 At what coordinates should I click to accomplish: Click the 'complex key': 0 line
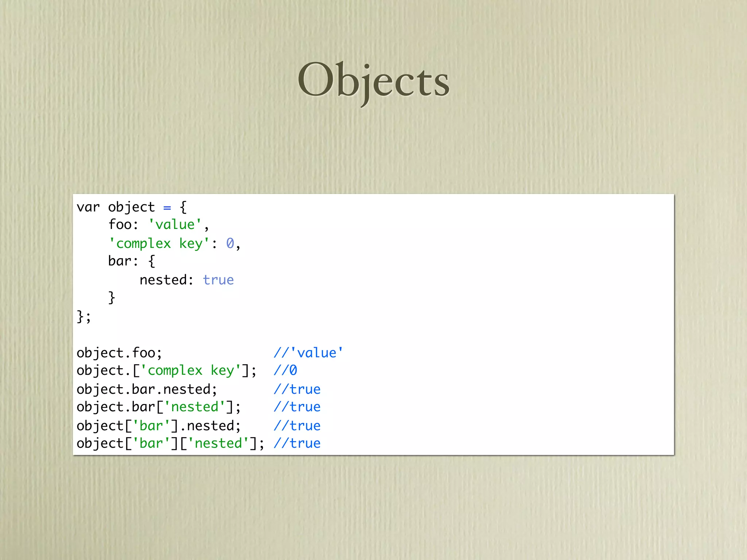click(174, 243)
